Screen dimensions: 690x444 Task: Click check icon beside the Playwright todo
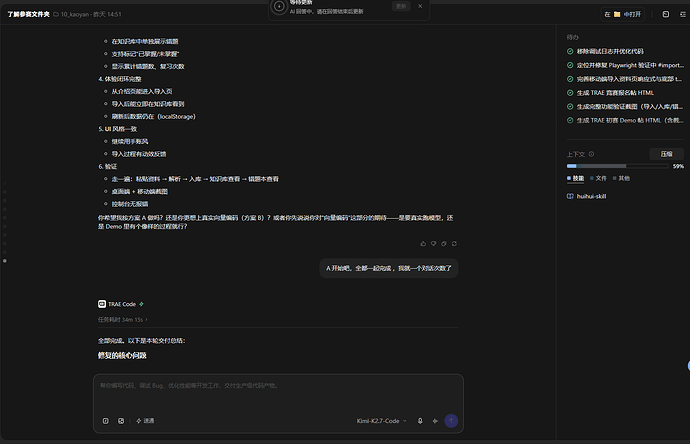570,65
